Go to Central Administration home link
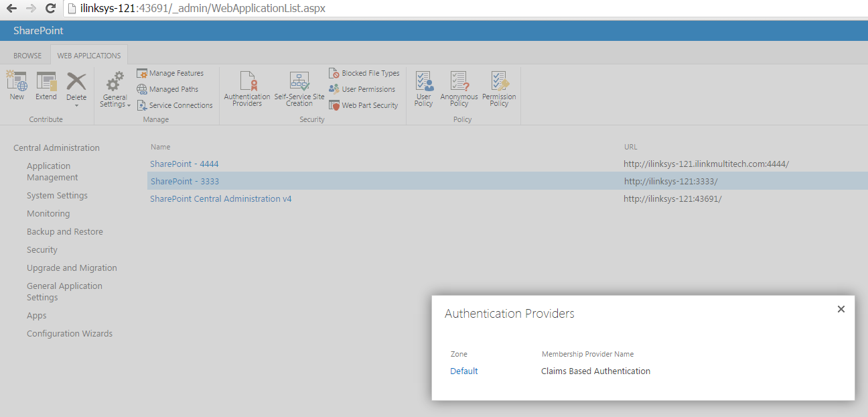 pos(56,148)
